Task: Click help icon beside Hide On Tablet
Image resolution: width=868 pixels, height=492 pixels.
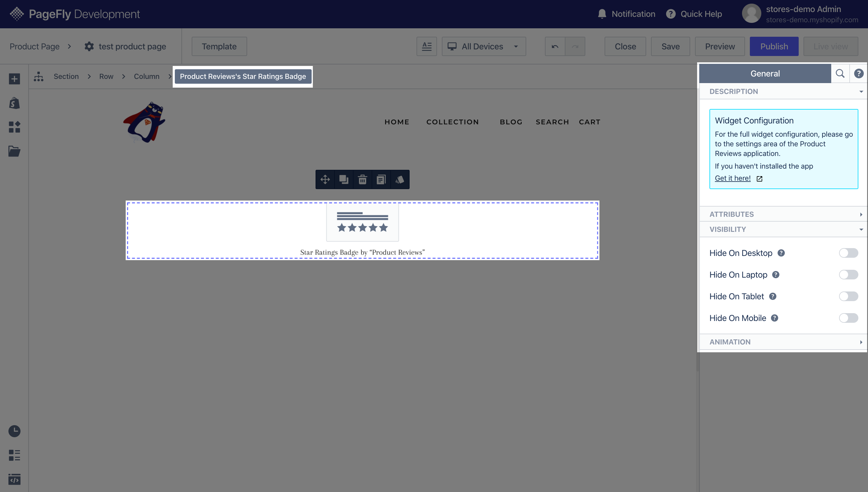Action: [773, 296]
